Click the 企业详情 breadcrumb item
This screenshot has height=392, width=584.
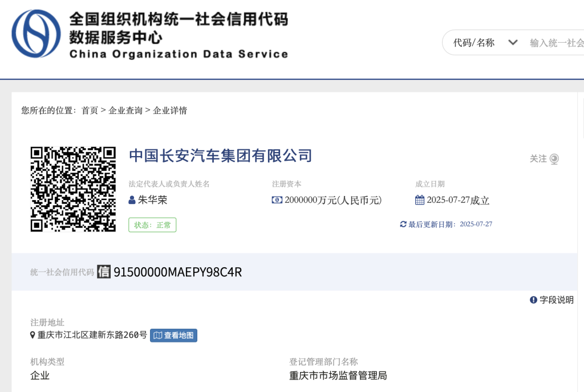170,111
